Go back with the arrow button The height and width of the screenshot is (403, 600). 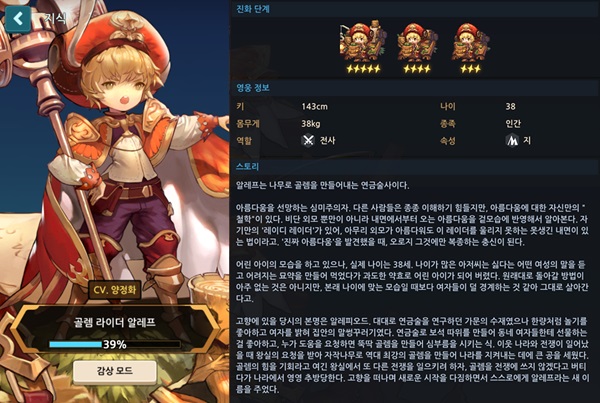click(18, 19)
